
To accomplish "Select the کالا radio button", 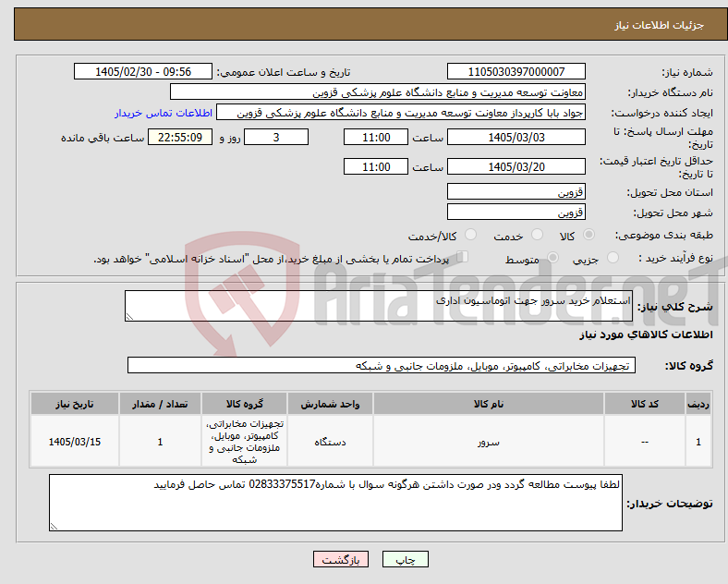I will tap(588, 235).
